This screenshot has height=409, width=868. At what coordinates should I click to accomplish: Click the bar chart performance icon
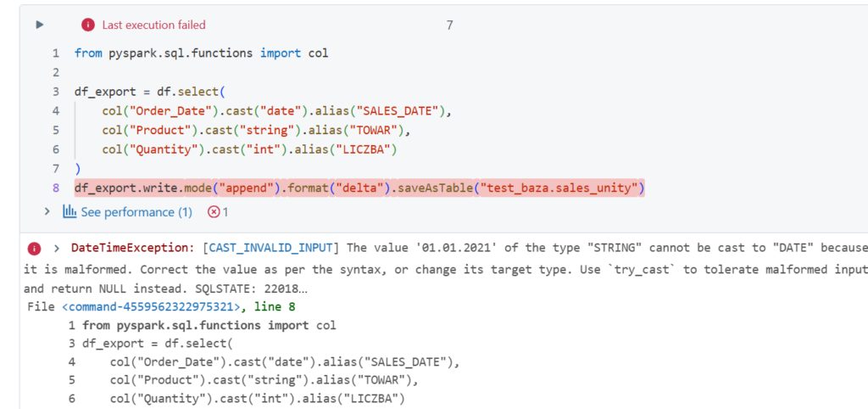70,212
